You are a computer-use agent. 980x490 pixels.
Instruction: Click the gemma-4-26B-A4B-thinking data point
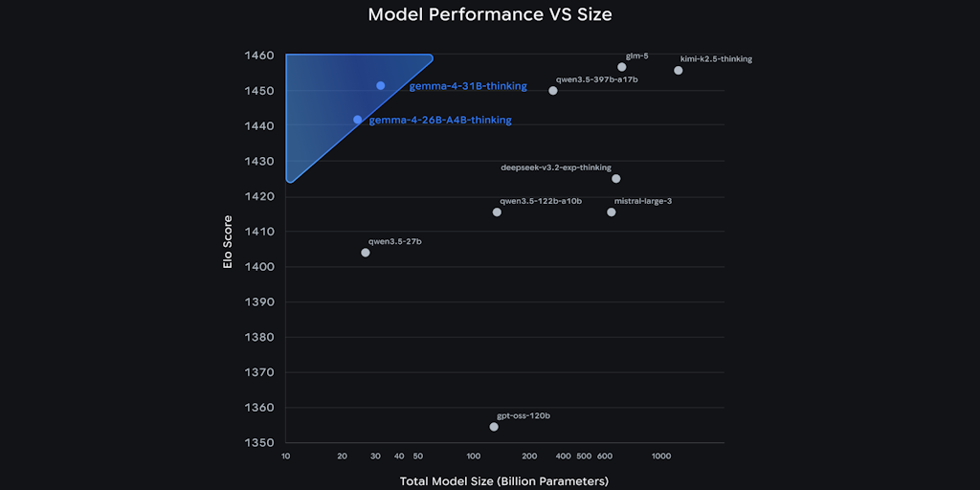pos(358,120)
